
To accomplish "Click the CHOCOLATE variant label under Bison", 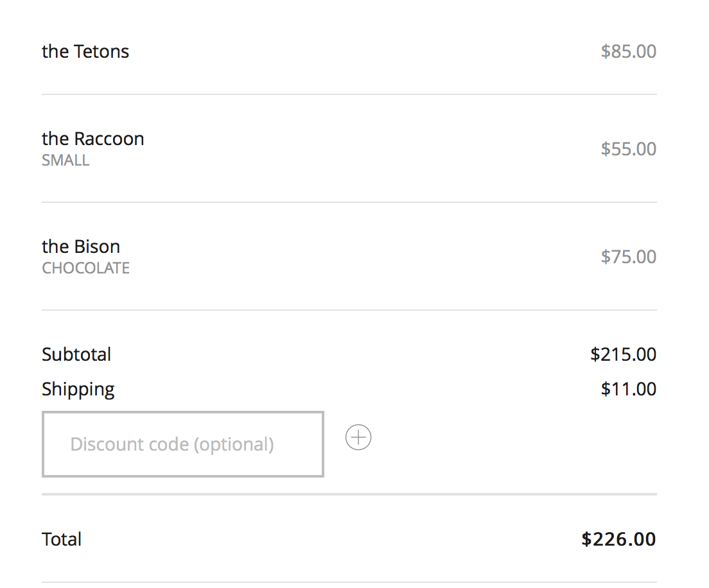I will (86, 268).
